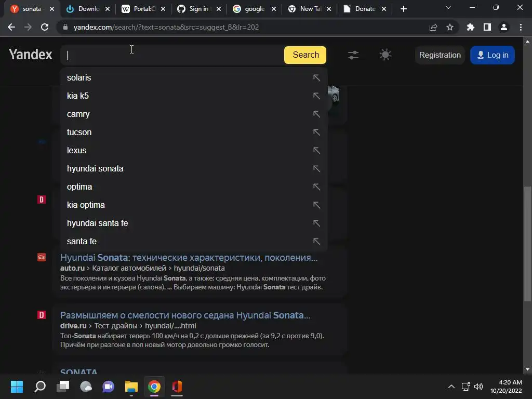532x399 pixels.
Task: Switch to the Portal Wikipedia tab
Action: 144,9
